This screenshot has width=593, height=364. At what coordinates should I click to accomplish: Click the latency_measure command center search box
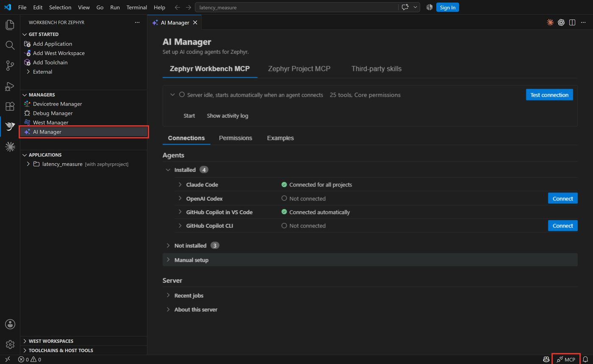[x=296, y=7]
